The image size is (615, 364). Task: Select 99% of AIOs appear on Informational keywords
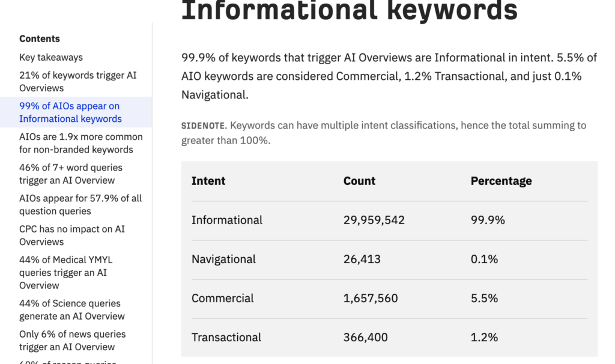pyautogui.click(x=70, y=112)
